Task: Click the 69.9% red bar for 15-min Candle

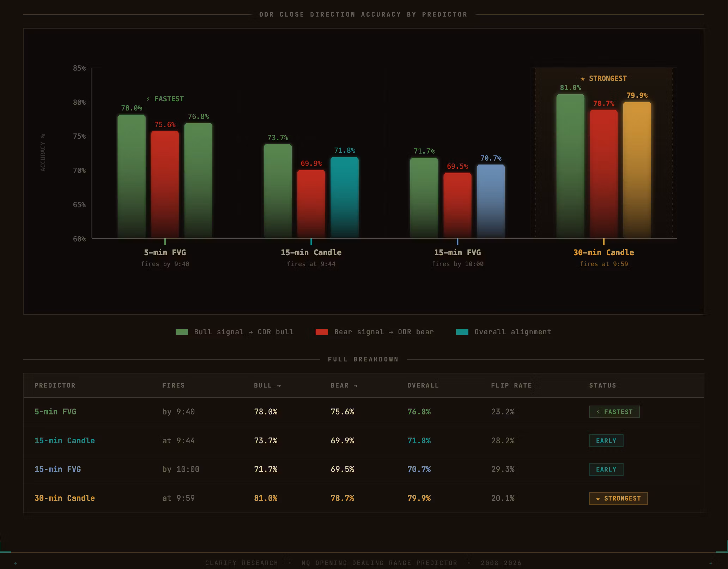Action: pos(311,204)
